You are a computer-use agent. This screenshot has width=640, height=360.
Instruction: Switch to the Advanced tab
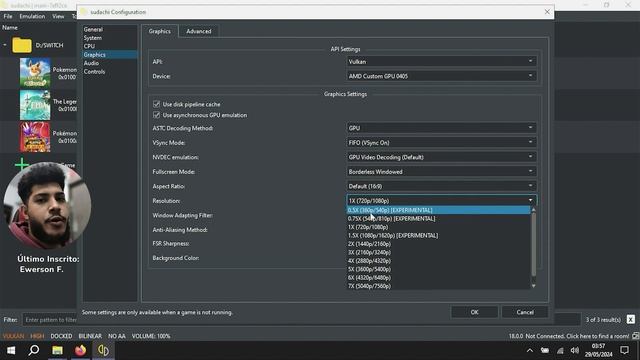coord(199,31)
